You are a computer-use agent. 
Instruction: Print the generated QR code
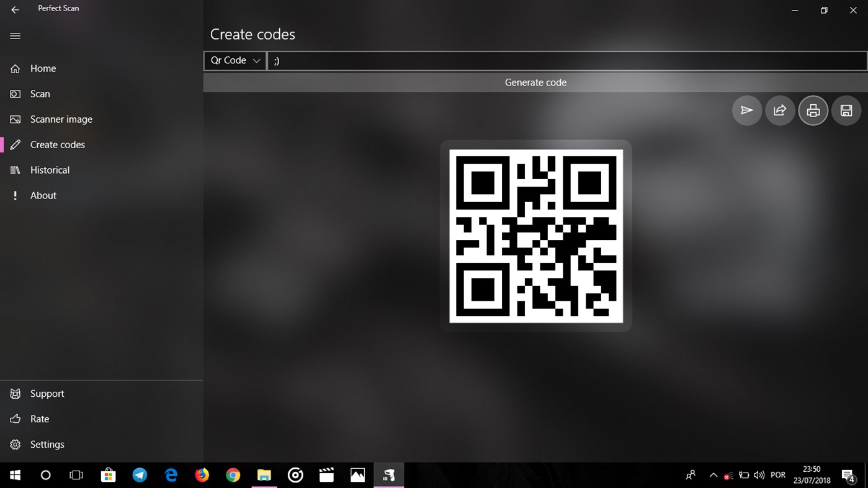point(813,110)
